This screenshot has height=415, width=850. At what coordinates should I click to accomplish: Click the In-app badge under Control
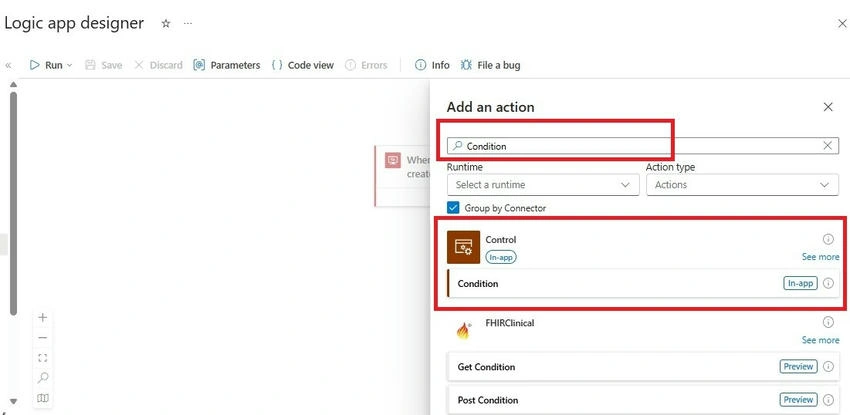pyautogui.click(x=501, y=257)
